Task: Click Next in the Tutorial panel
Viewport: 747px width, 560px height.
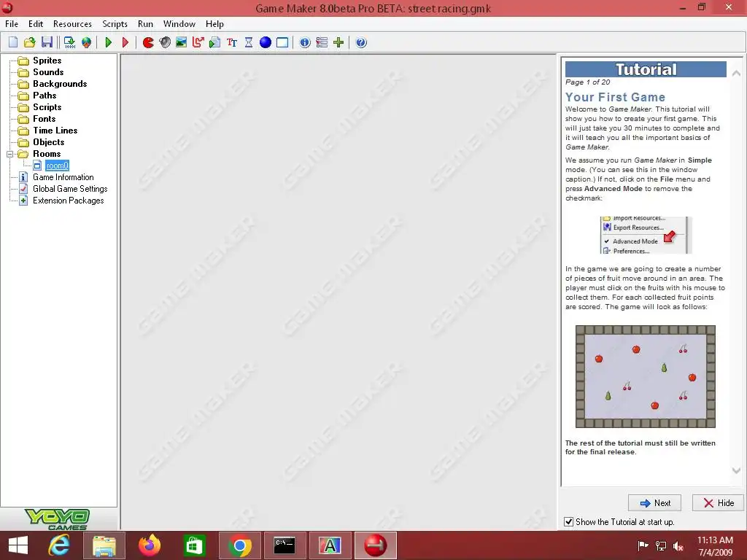Action: 654,503
